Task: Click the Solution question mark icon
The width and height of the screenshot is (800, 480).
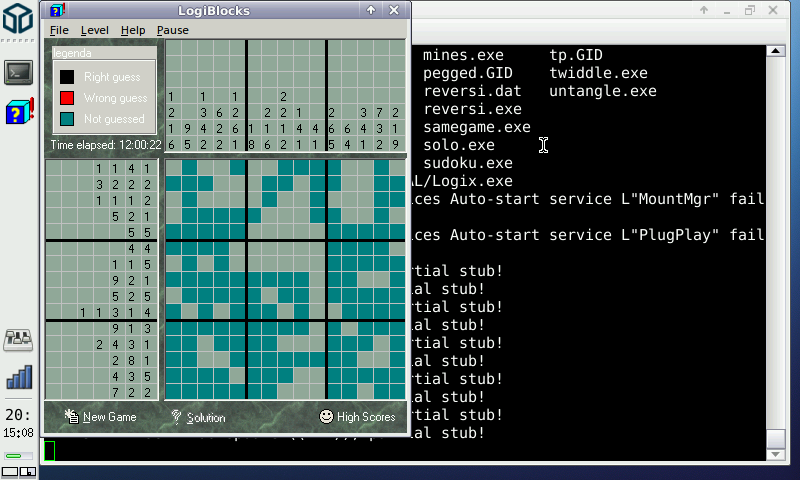Action: coord(176,416)
